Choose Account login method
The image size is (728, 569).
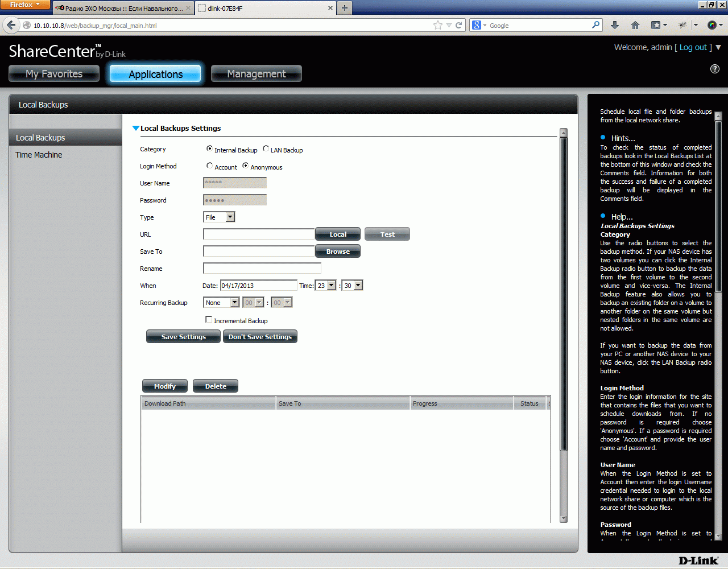(x=209, y=166)
